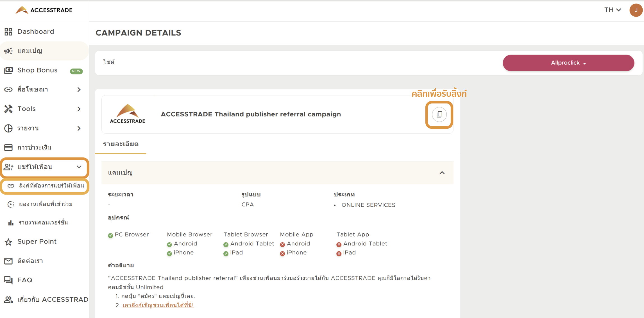Click the payment card icon
644x318 pixels.
pos(8,147)
